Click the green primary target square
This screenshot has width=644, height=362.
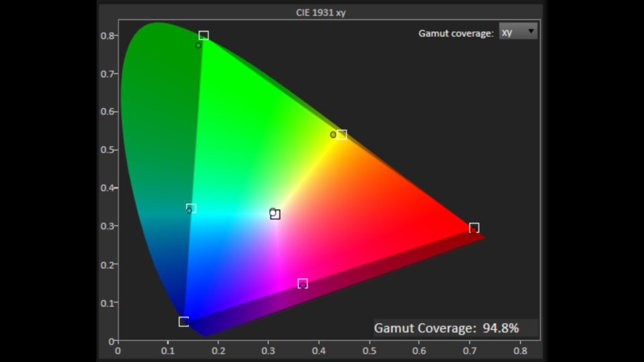coord(203,36)
